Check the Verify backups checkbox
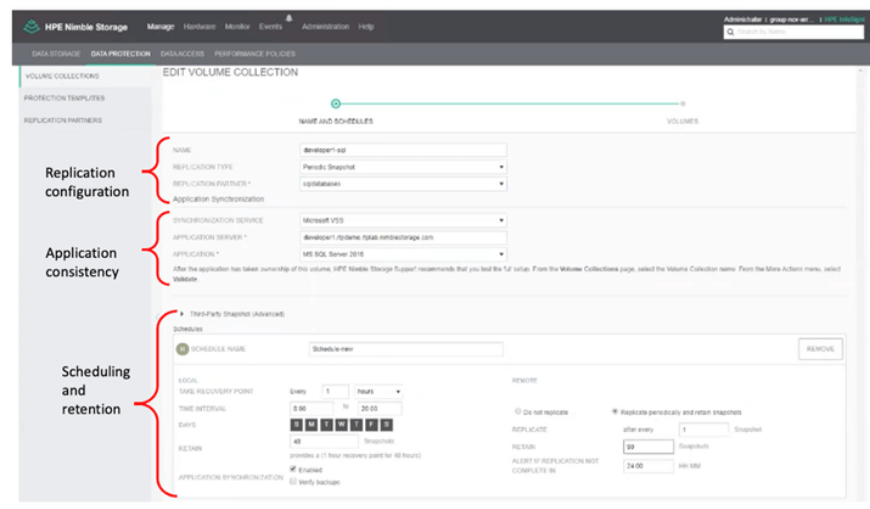Screen dimensions: 870x509 point(292,481)
